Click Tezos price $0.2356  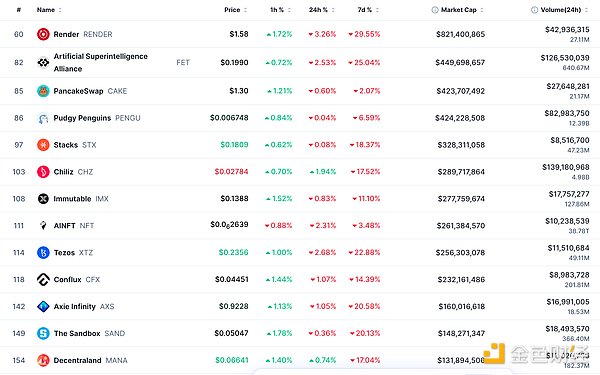(233, 252)
